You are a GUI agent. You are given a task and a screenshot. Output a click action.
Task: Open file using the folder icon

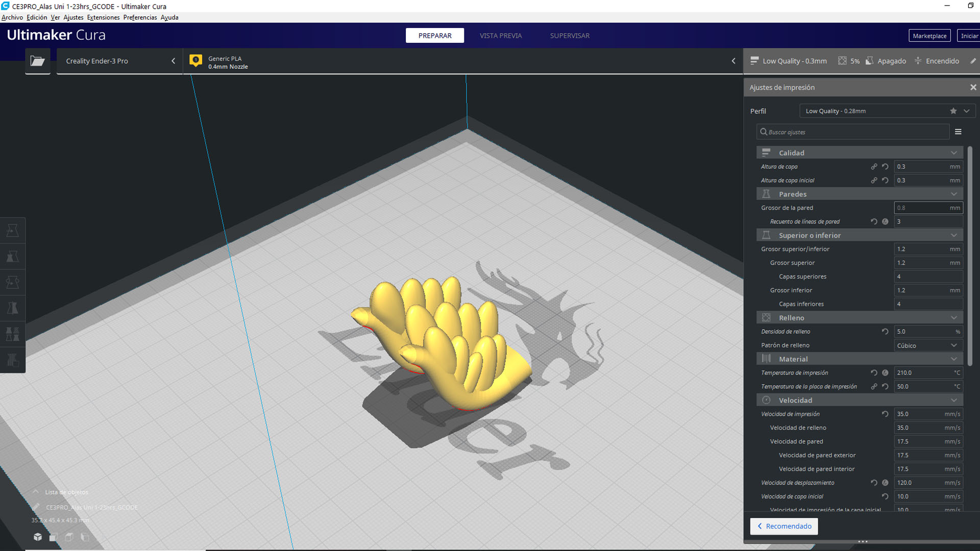tap(37, 61)
